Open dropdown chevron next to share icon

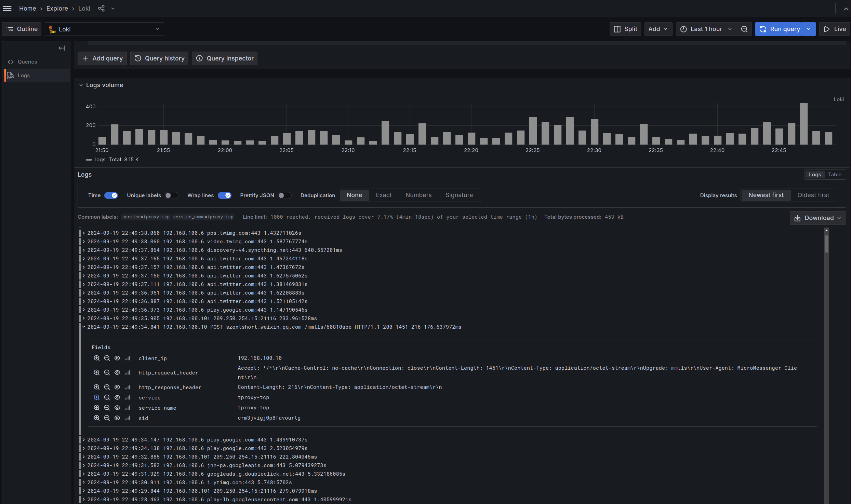113,9
